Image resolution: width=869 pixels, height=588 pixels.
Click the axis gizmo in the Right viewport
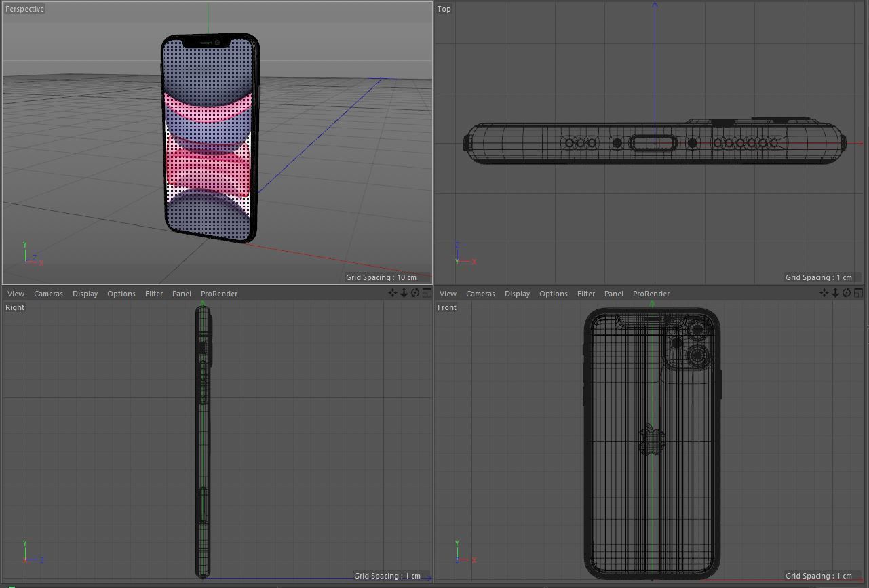(x=33, y=553)
